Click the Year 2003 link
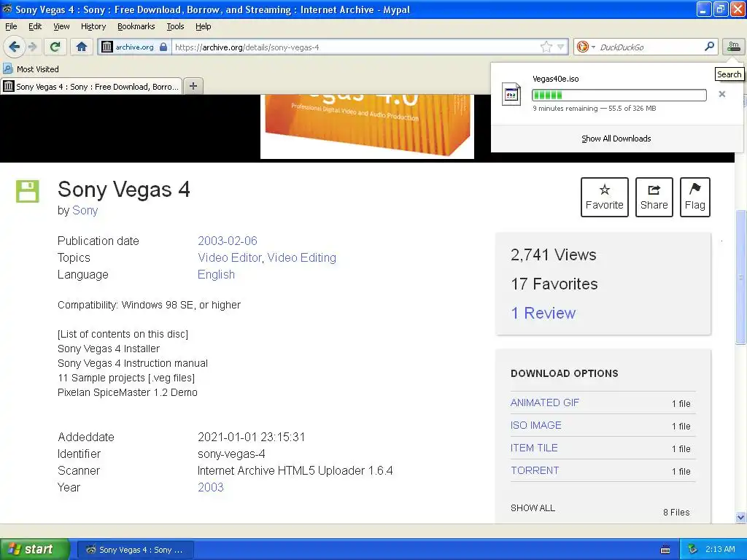This screenshot has width=747, height=560. pyautogui.click(x=211, y=487)
